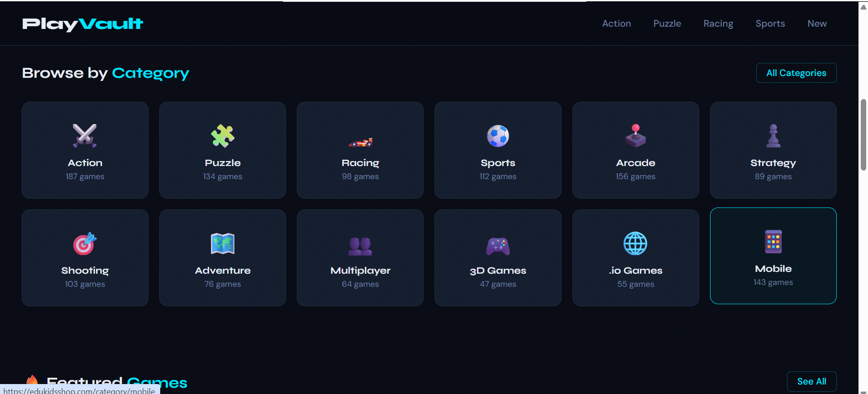Click the page vertical scrollbar thumb

(863, 134)
